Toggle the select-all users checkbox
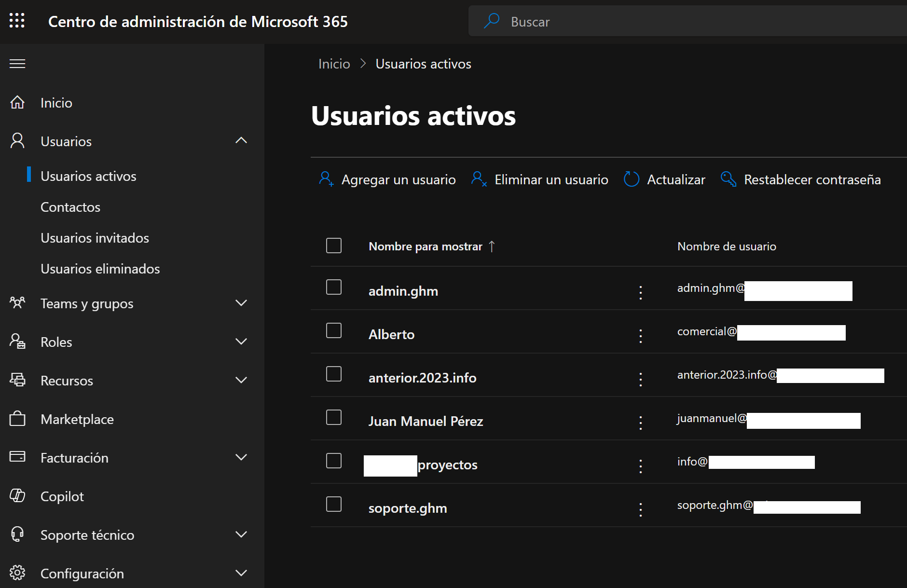 tap(334, 246)
